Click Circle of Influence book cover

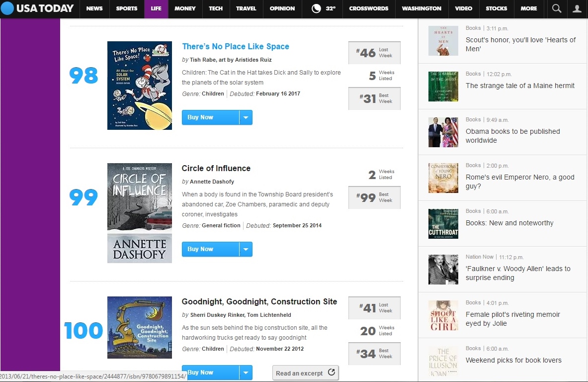pyautogui.click(x=140, y=213)
